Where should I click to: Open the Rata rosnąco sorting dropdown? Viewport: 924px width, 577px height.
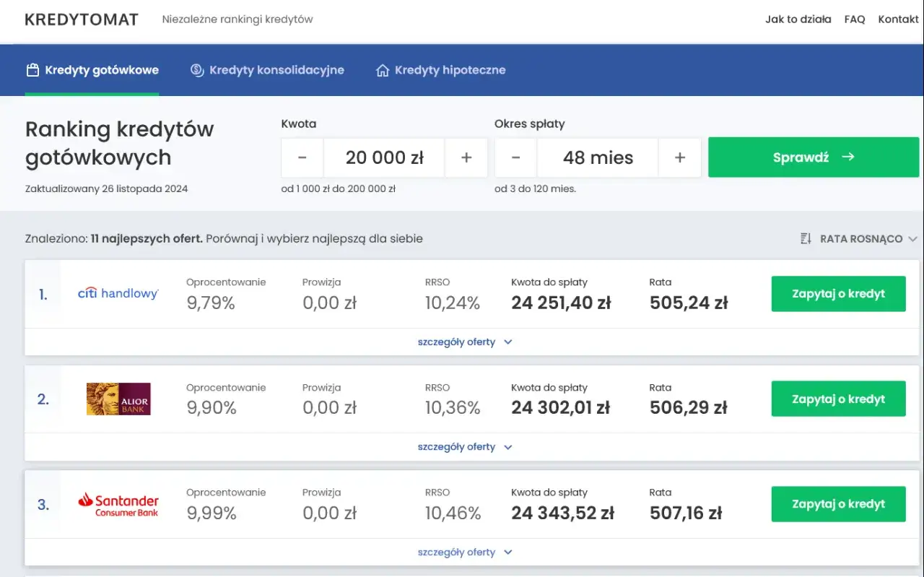[x=859, y=238]
